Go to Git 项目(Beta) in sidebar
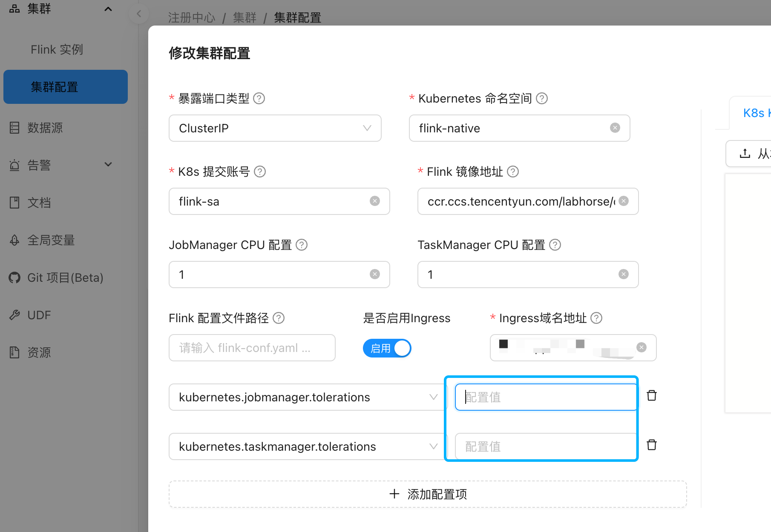 point(65,277)
